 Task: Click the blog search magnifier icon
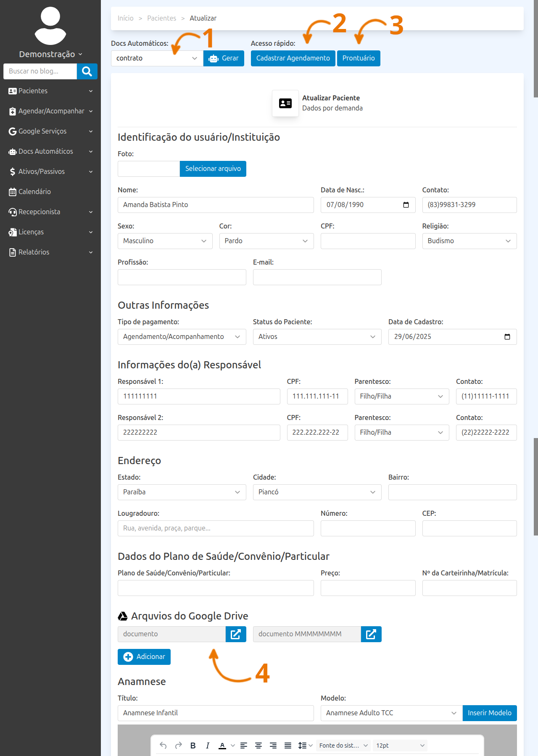coord(87,71)
